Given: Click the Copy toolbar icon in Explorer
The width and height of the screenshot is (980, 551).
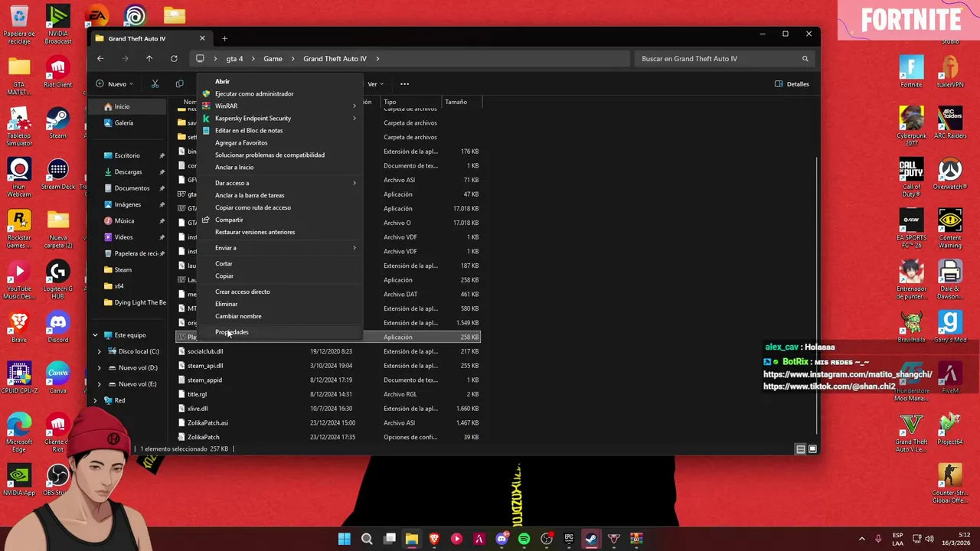Looking at the screenshot, I should tap(179, 84).
